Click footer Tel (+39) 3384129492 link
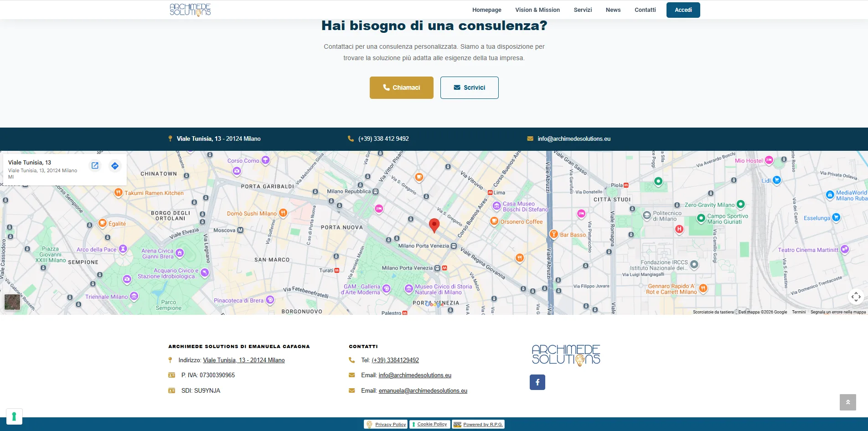The width and height of the screenshot is (868, 431). (395, 360)
